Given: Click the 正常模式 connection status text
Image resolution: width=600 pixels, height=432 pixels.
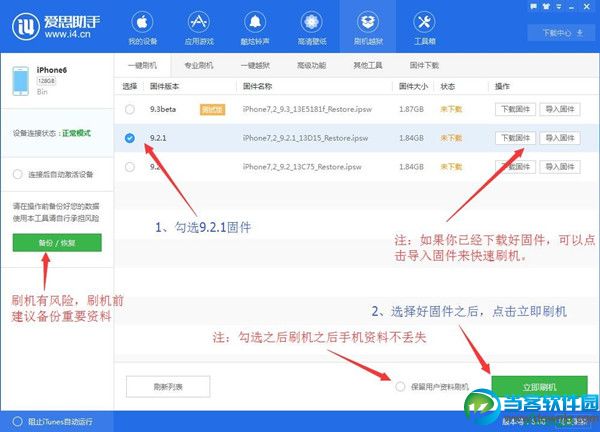Looking at the screenshot, I should 77,133.
